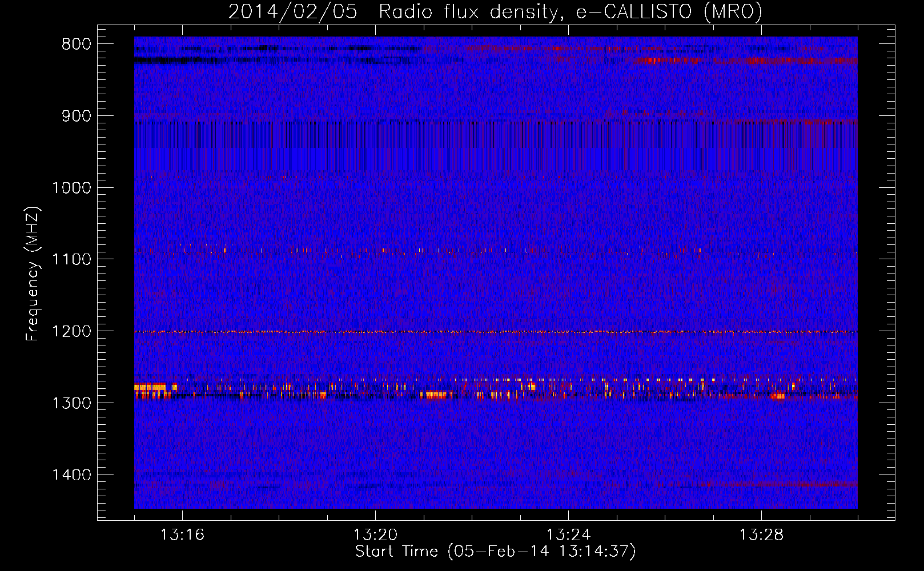Click the 13:24 time tick label

point(568,535)
